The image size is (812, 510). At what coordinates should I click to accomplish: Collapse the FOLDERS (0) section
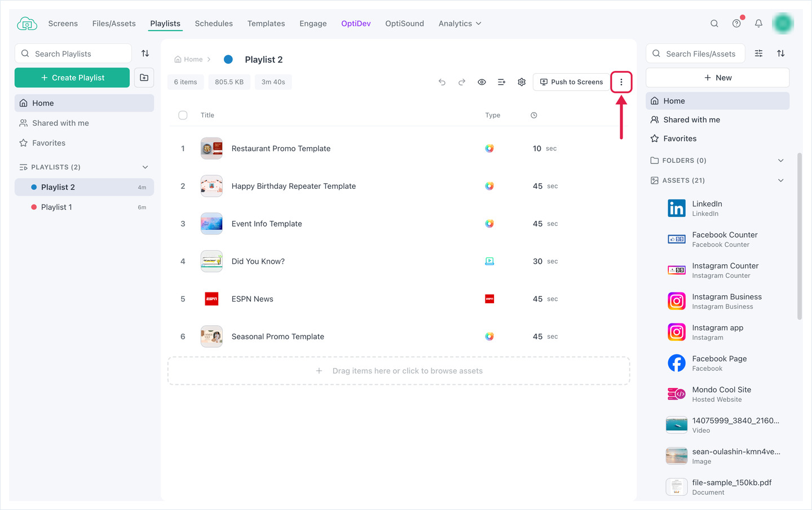781,161
